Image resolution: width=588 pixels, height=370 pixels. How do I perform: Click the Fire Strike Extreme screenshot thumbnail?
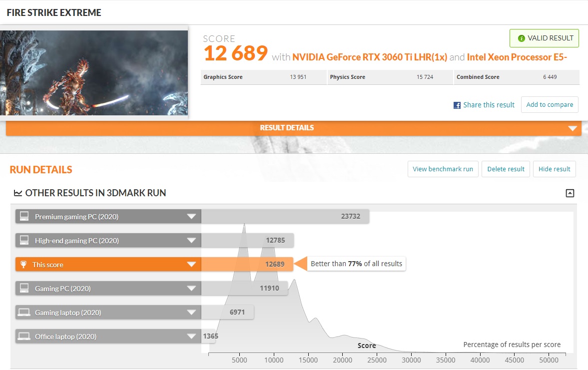pyautogui.click(x=94, y=73)
